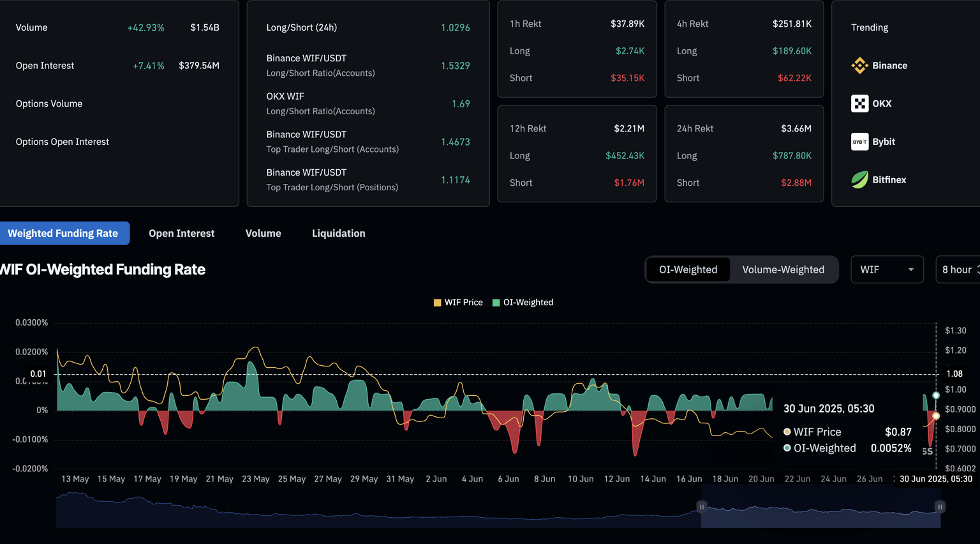Open the WIF symbol dropdown
Viewport: 980px width, 544px height.
point(886,270)
